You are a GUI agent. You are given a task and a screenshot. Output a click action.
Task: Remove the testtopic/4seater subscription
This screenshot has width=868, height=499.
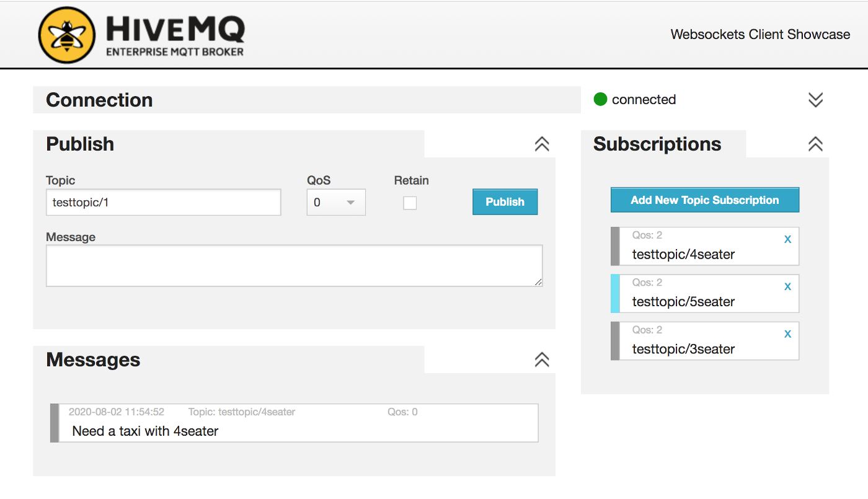tap(787, 239)
